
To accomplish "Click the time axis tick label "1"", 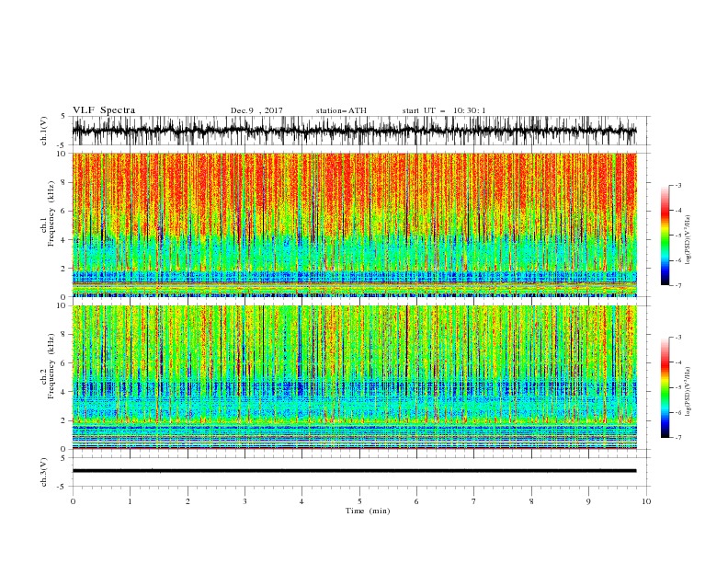I will coord(130,501).
